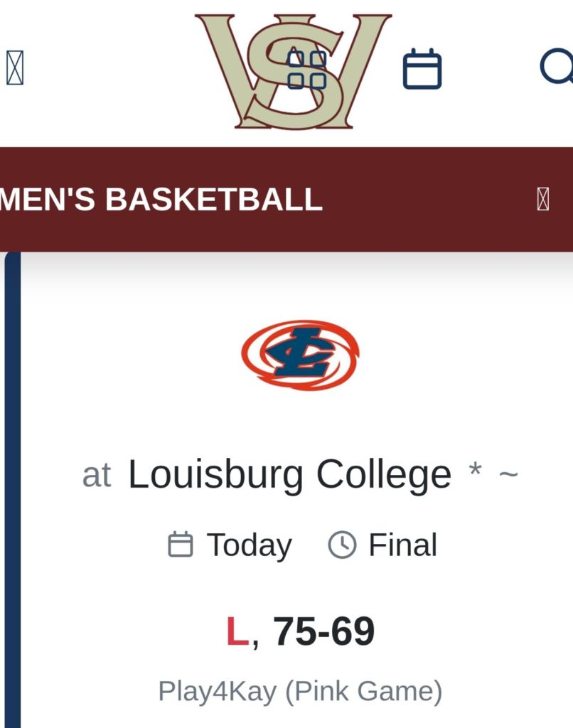Click the clock icon beside Final
The height and width of the screenshot is (728, 573).
tap(342, 545)
